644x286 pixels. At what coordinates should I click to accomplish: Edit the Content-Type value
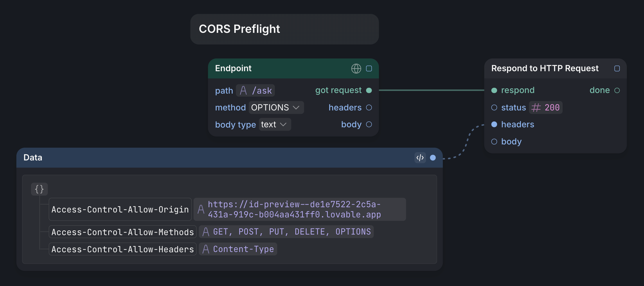238,249
